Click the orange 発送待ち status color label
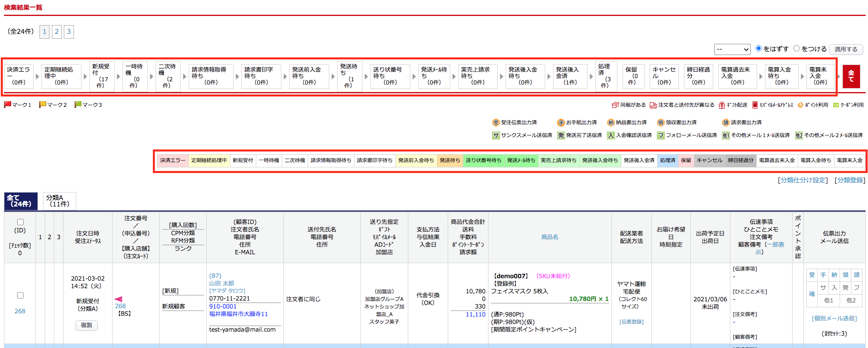The height and width of the screenshot is (348, 868). click(x=450, y=160)
